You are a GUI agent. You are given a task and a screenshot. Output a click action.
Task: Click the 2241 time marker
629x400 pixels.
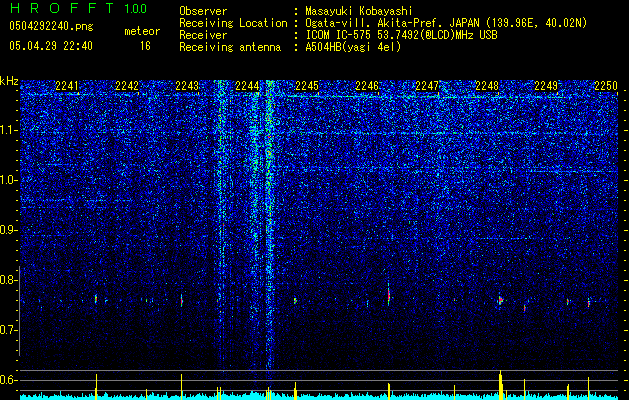67,86
